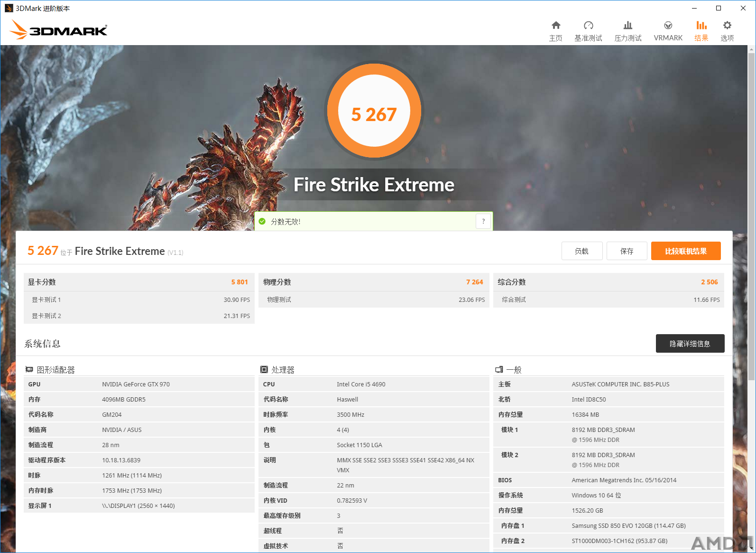Click 隐藏详细信息 hide details button
Viewport: 756px width, 553px height.
(690, 344)
